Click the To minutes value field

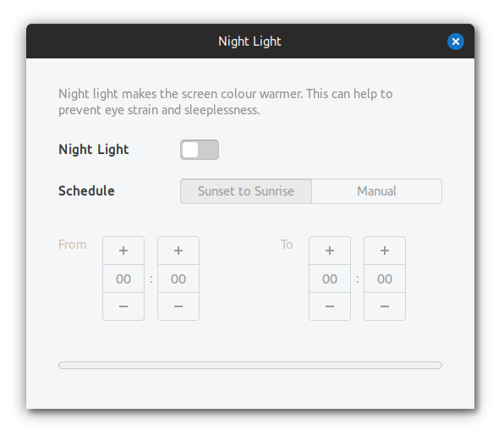point(385,278)
